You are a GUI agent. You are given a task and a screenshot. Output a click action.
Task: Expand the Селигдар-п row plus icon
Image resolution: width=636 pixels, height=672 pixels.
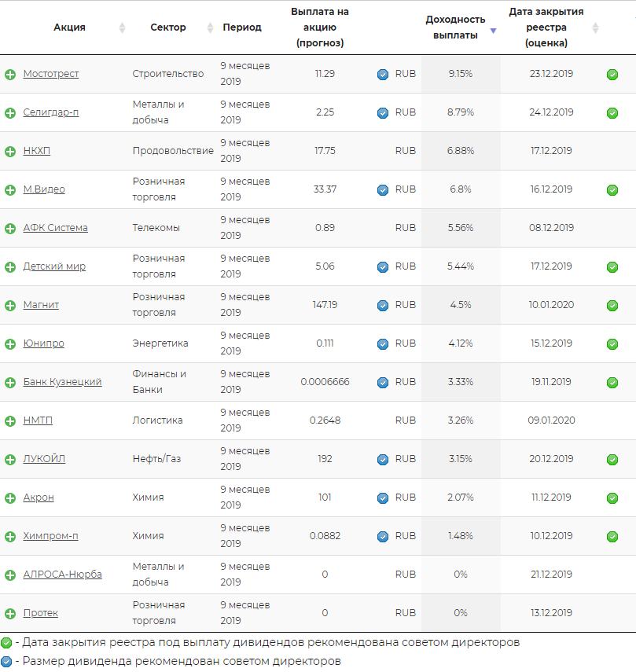(10, 113)
